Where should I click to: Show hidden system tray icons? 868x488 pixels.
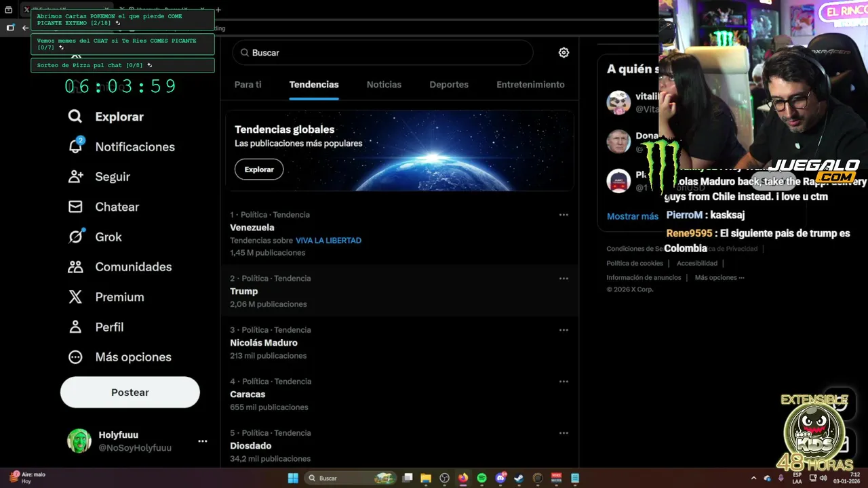(753, 478)
